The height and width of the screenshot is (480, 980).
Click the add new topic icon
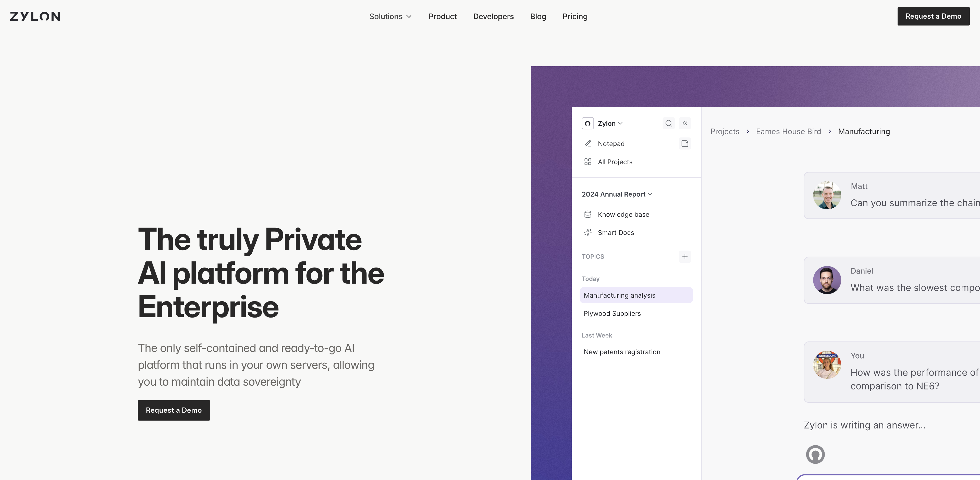685,256
